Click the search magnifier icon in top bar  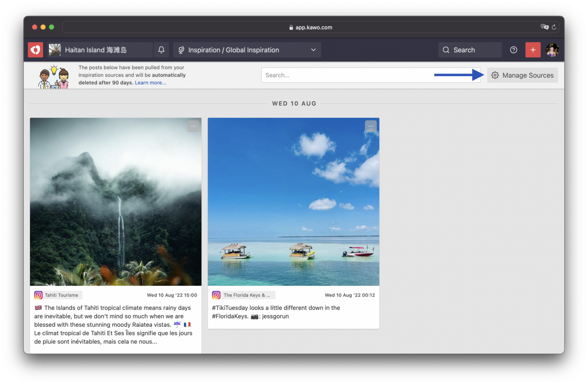(446, 50)
